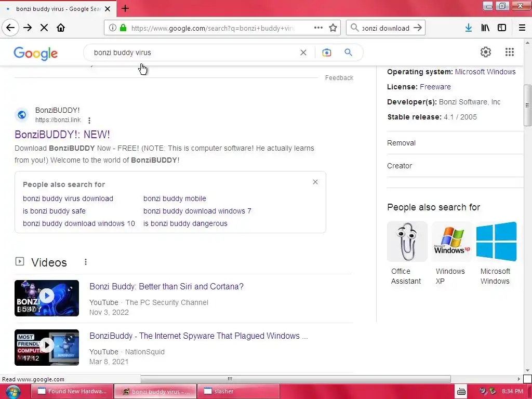The height and width of the screenshot is (399, 532).
Task: Open Microsoft Windows related search image
Action: click(496, 242)
